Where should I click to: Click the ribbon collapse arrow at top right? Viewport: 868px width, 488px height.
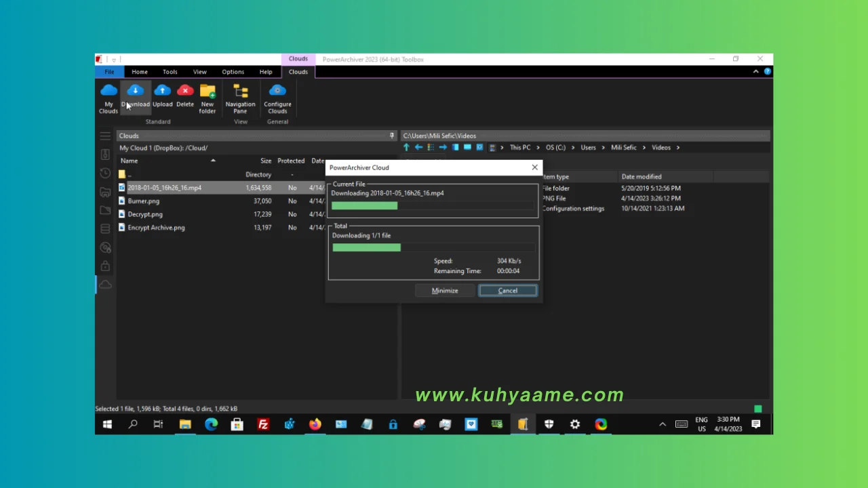[756, 71]
